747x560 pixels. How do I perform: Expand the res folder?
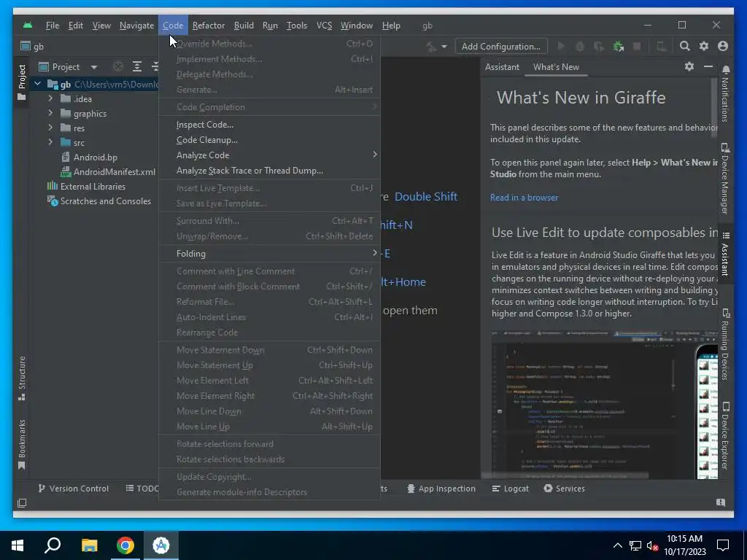[x=50, y=128]
